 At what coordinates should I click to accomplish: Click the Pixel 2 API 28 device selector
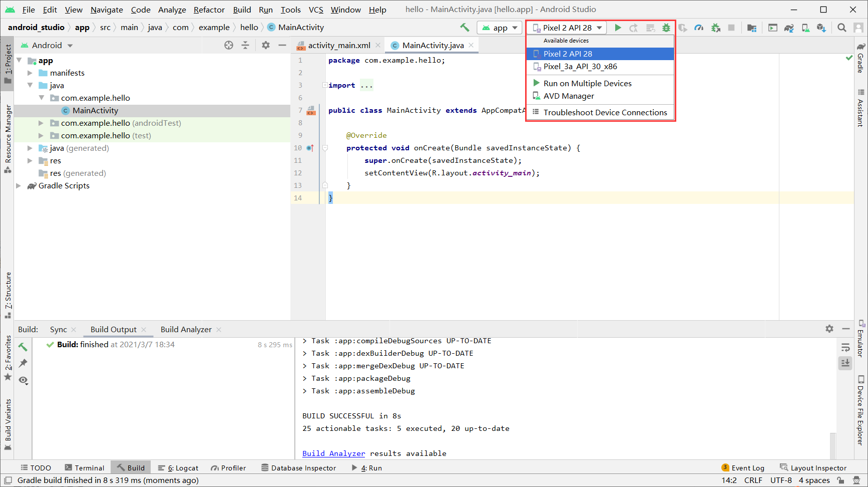tap(567, 28)
